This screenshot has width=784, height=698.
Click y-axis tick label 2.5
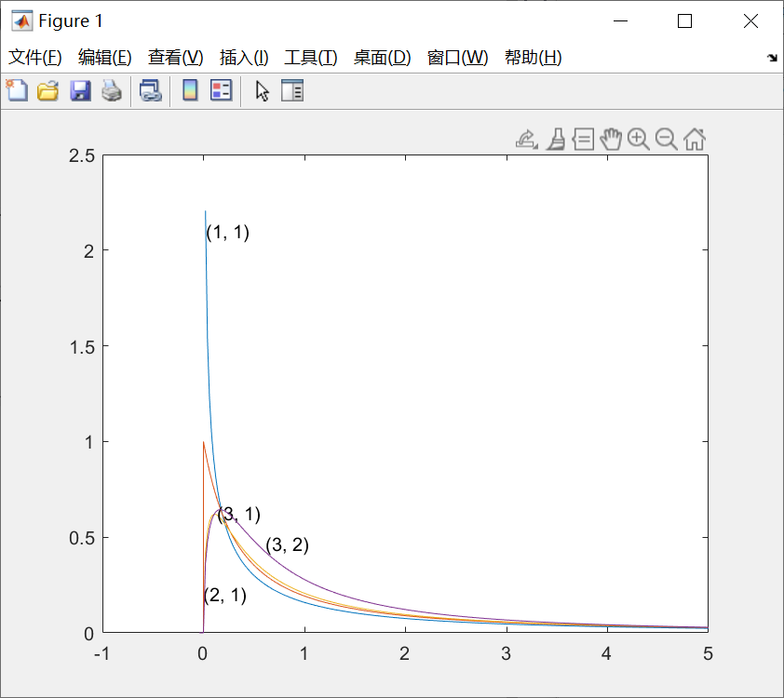(82, 156)
